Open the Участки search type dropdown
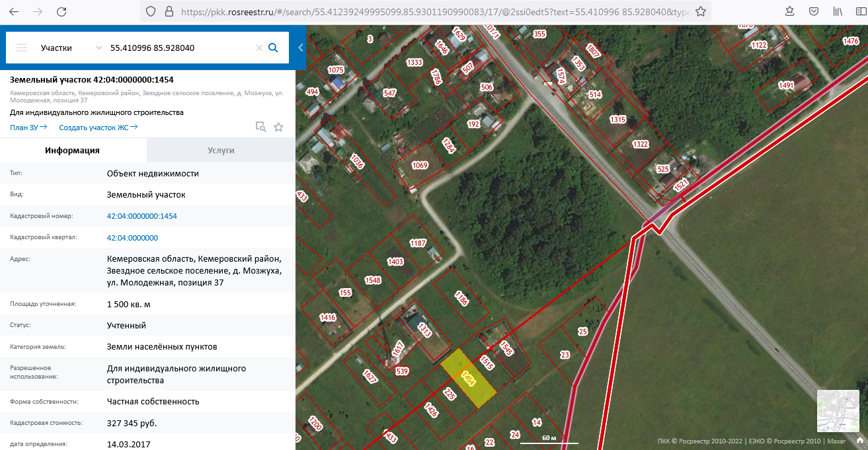Screen dimensions: 868x450 point(71,48)
